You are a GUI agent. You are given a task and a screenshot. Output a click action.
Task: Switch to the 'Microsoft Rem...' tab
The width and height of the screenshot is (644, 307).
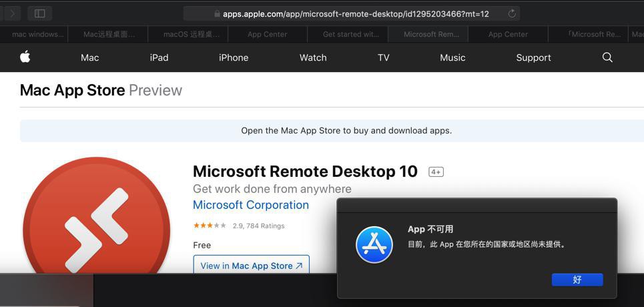[428, 35]
